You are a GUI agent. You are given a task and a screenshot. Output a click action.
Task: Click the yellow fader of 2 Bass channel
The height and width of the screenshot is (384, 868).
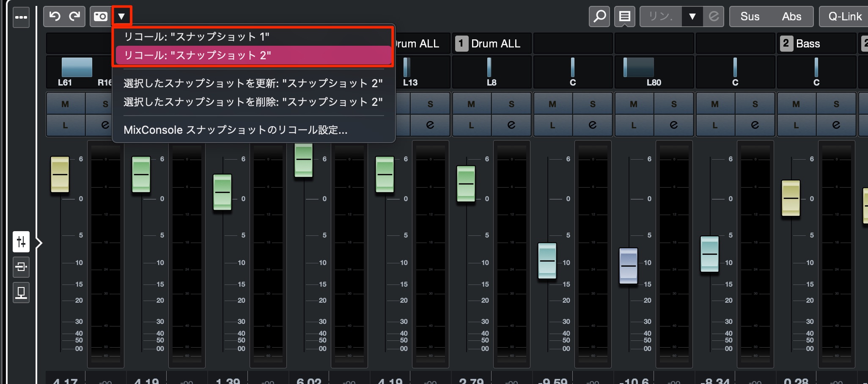[x=791, y=198]
